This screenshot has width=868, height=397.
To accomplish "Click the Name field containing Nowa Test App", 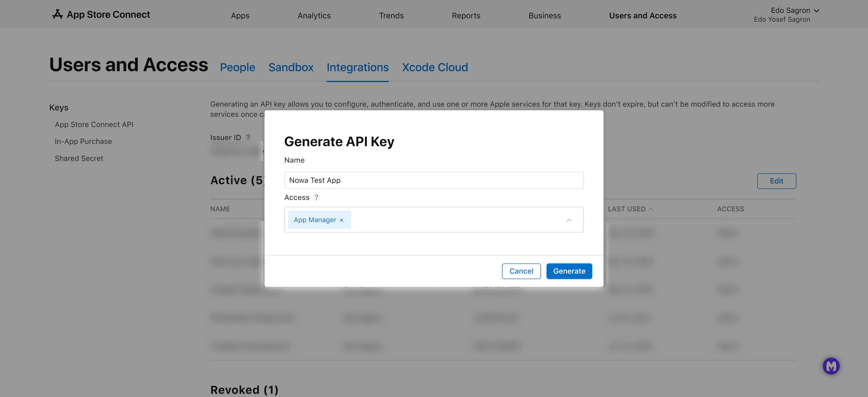I will (433, 180).
